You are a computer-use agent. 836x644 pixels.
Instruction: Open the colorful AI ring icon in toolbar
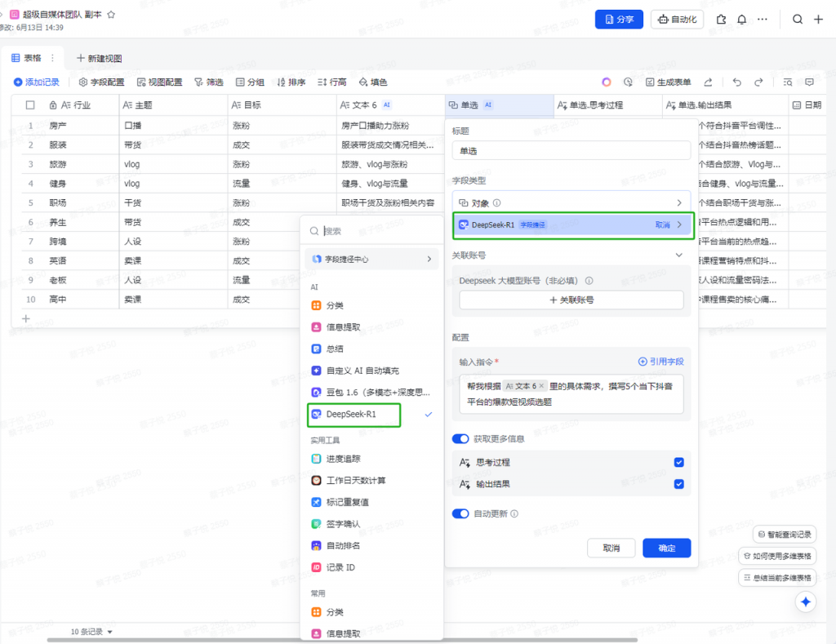607,82
